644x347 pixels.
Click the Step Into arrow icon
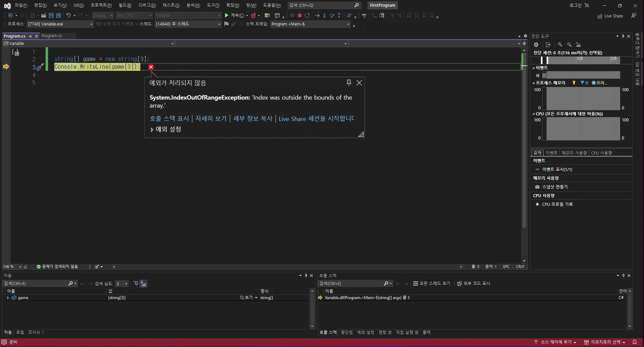click(x=324, y=15)
